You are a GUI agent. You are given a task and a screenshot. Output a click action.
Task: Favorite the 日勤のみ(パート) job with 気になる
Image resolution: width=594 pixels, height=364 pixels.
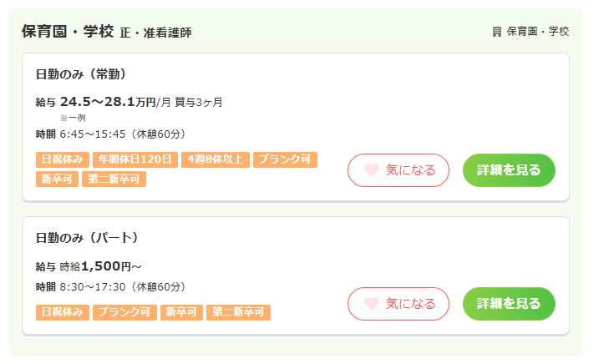[399, 304]
